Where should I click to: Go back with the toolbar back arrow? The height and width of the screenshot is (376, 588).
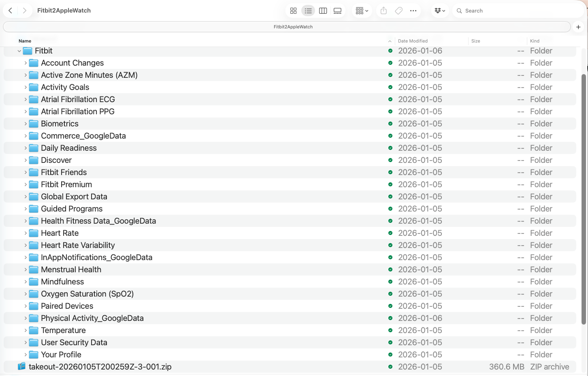(11, 11)
